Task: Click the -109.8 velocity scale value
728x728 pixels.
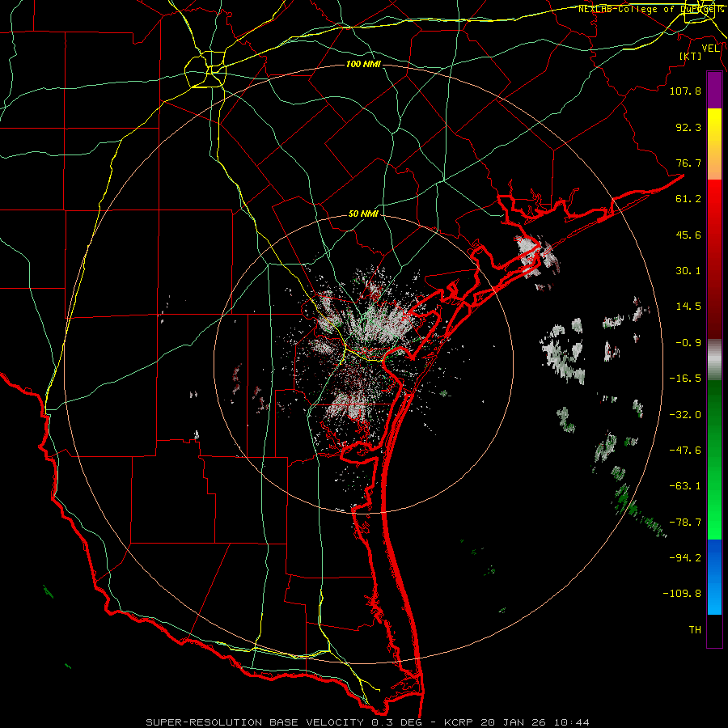Action: click(682, 594)
